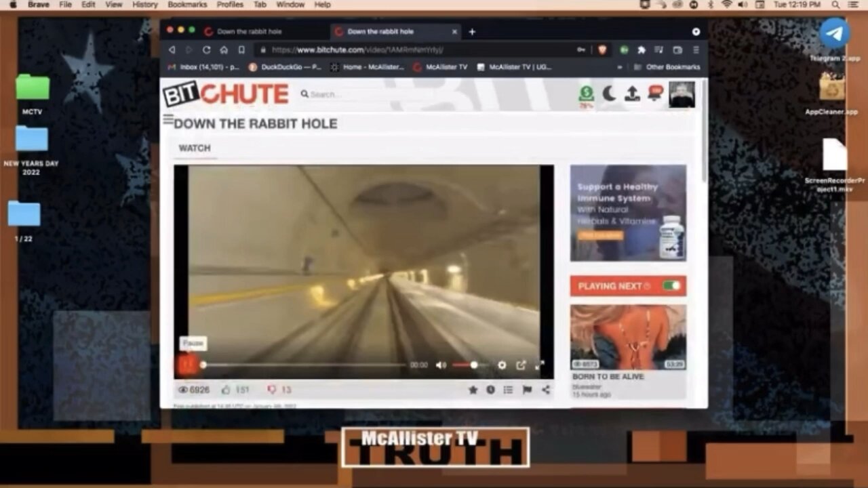Open the user profile avatar menu
Screen dimensions: 868x488
click(682, 94)
